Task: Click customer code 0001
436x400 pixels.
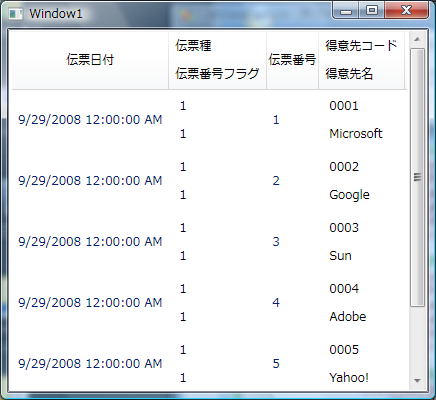Action: click(344, 106)
